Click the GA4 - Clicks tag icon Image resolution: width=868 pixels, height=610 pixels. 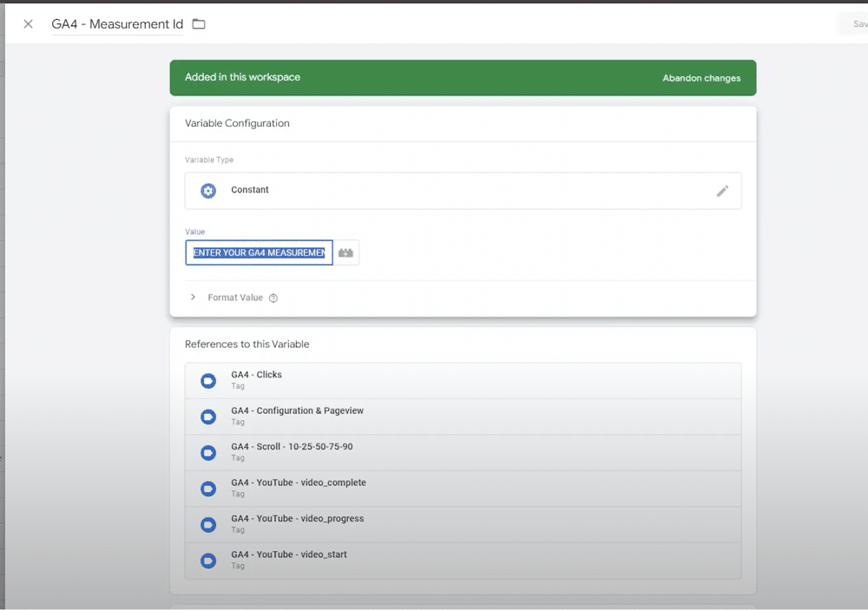pos(208,381)
